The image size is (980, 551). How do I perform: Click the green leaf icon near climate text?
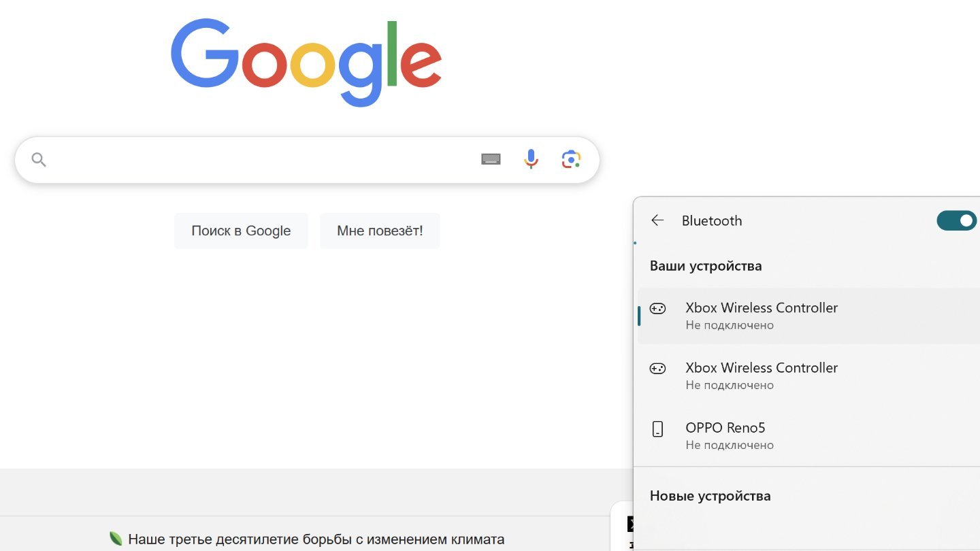click(x=116, y=539)
